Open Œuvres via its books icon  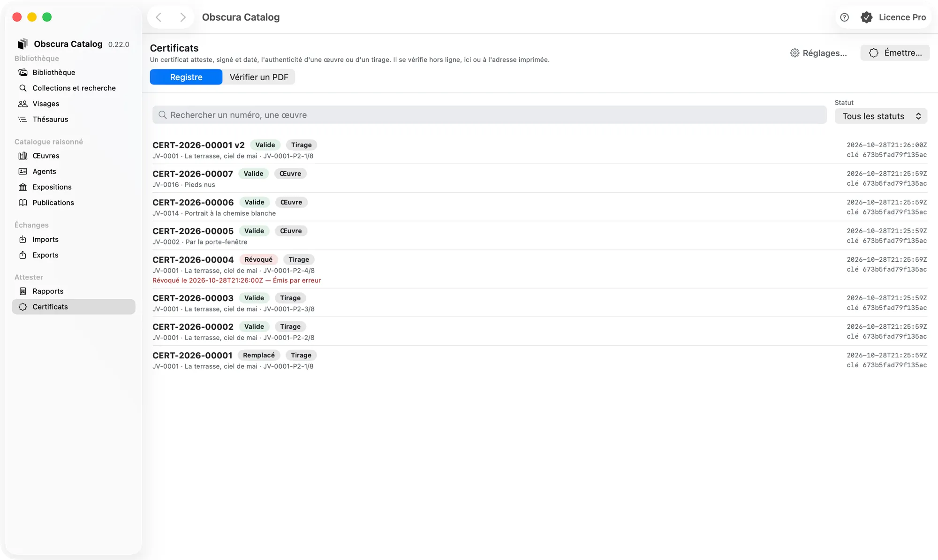pos(23,156)
